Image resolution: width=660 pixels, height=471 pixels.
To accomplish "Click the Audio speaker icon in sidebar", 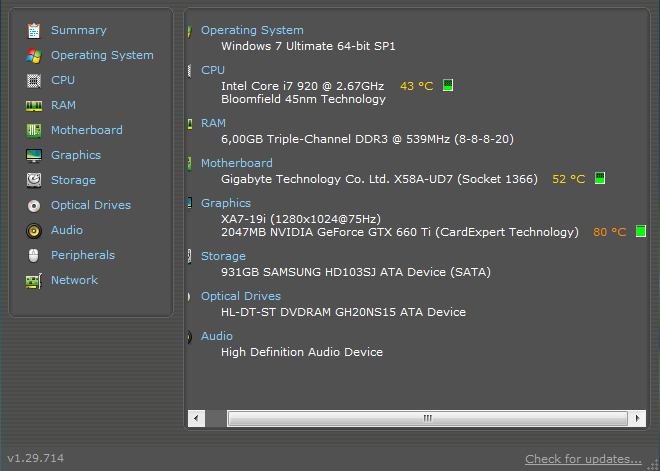I will pos(34,231).
